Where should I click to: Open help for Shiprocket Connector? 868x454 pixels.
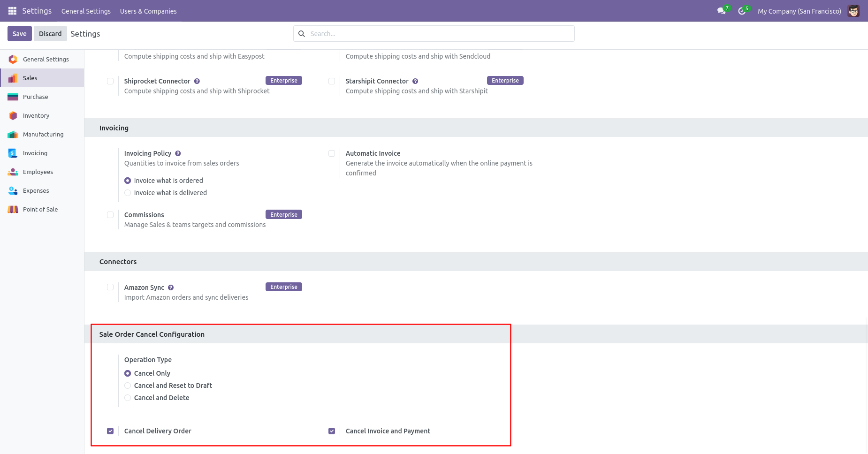coord(197,81)
